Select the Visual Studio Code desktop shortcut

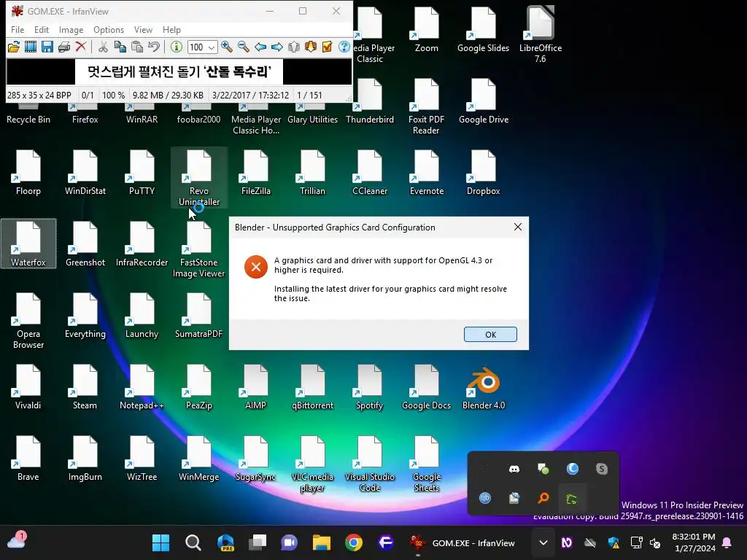(370, 464)
